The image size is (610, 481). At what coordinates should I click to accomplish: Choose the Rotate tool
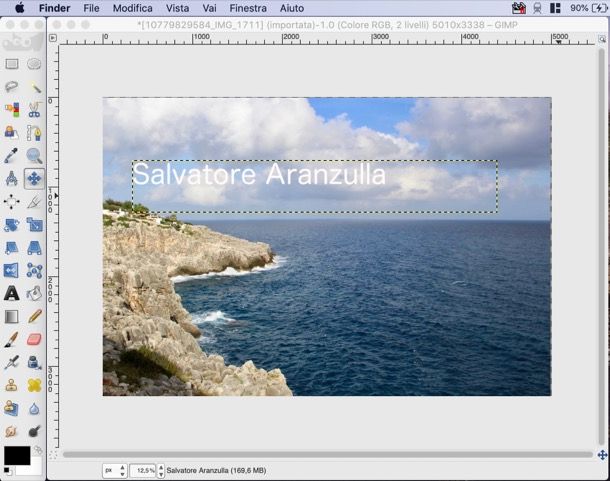[x=12, y=225]
